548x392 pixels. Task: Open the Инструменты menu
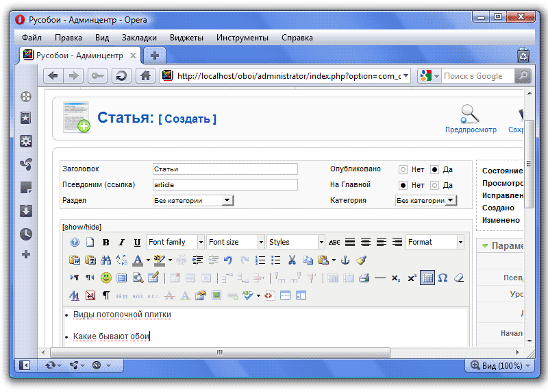[x=242, y=38]
